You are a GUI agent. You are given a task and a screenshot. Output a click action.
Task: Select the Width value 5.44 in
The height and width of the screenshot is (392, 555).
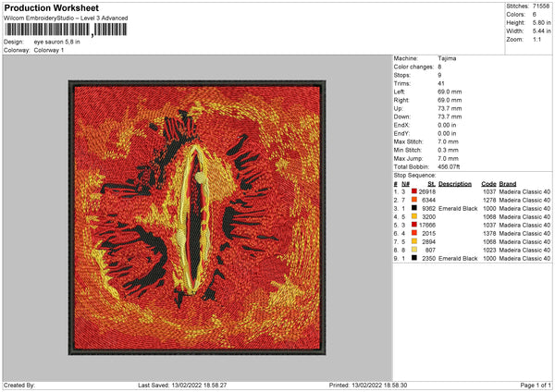click(541, 31)
